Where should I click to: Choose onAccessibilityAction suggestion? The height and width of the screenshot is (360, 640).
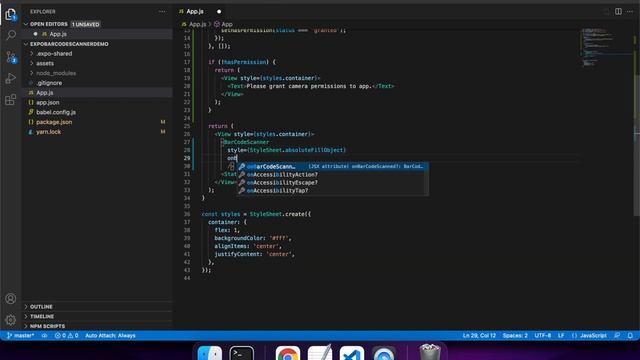point(333,175)
